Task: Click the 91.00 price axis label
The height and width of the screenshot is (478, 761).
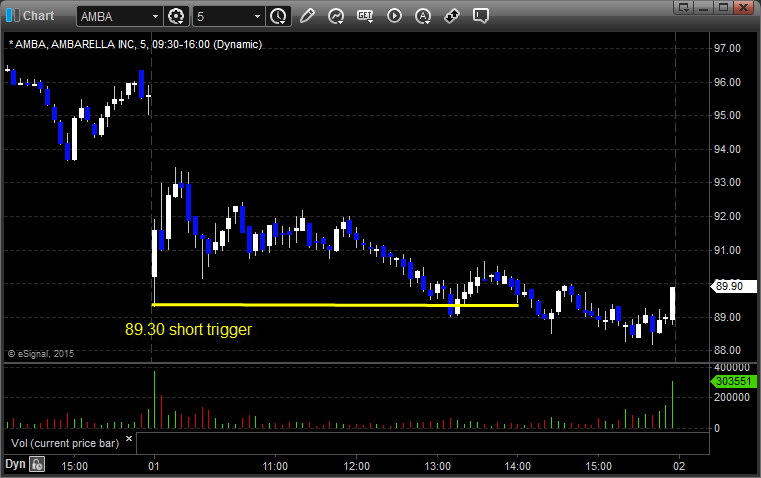Action: tap(728, 250)
